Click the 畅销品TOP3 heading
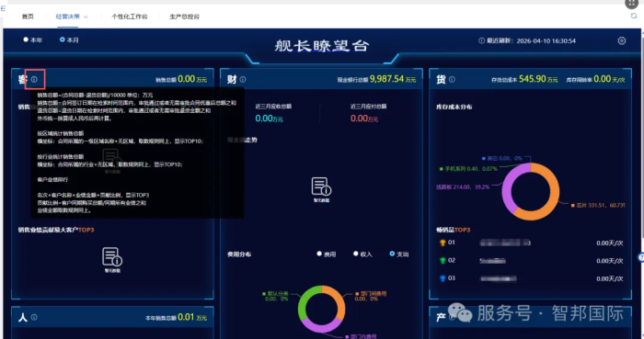Image resolution: width=644 pixels, height=339 pixels. [x=453, y=230]
